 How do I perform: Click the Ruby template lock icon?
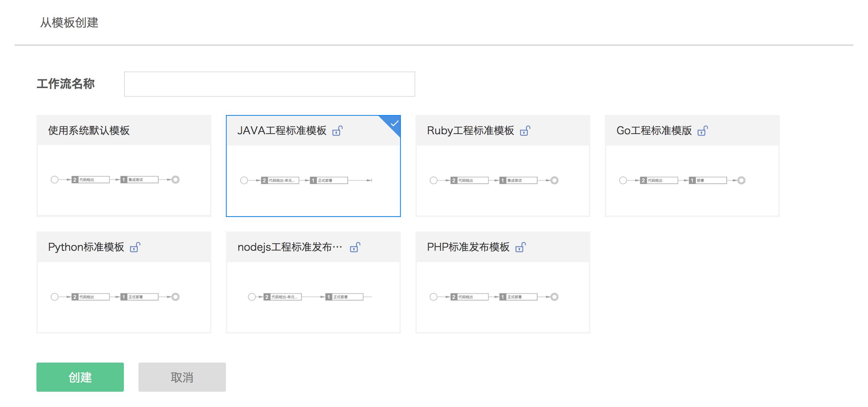pyautogui.click(x=525, y=131)
